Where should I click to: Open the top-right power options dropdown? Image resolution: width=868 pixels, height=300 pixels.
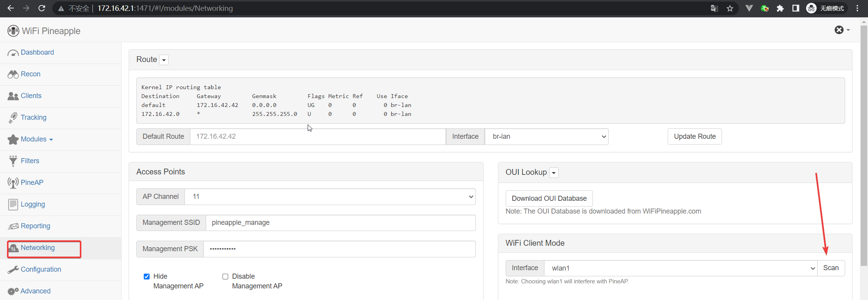click(842, 30)
